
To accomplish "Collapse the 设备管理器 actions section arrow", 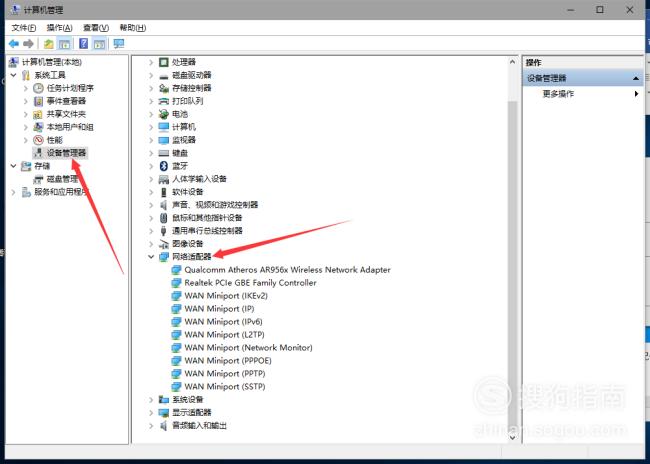I will [635, 78].
